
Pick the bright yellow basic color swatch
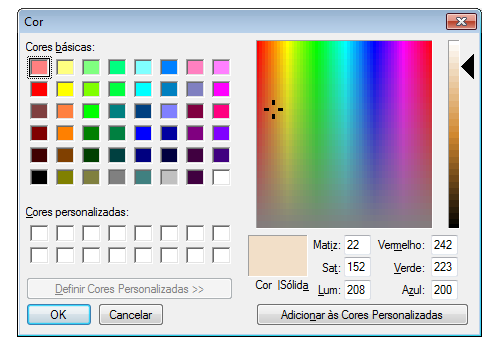click(65, 89)
